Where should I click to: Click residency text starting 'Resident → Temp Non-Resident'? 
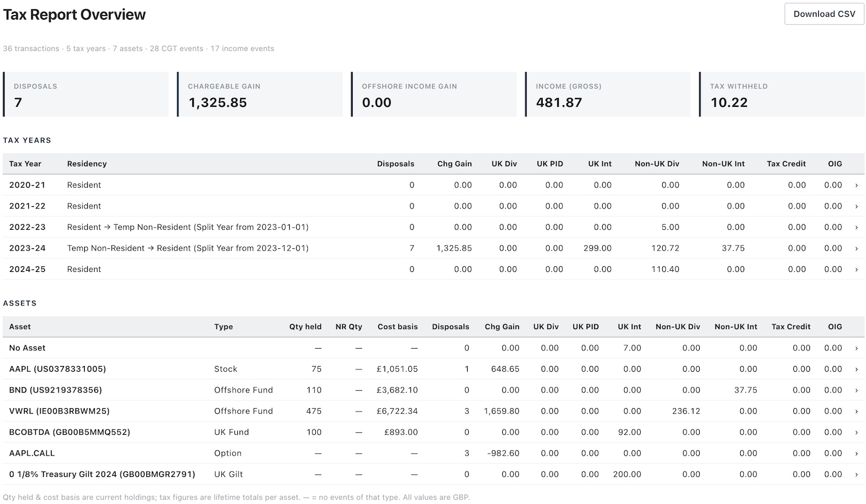coord(188,227)
